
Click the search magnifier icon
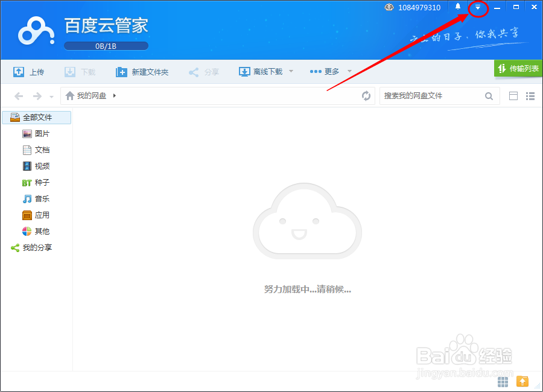tap(489, 96)
